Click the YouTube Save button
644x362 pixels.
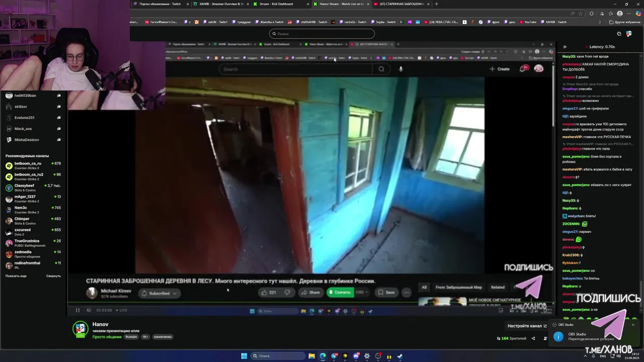point(386,293)
